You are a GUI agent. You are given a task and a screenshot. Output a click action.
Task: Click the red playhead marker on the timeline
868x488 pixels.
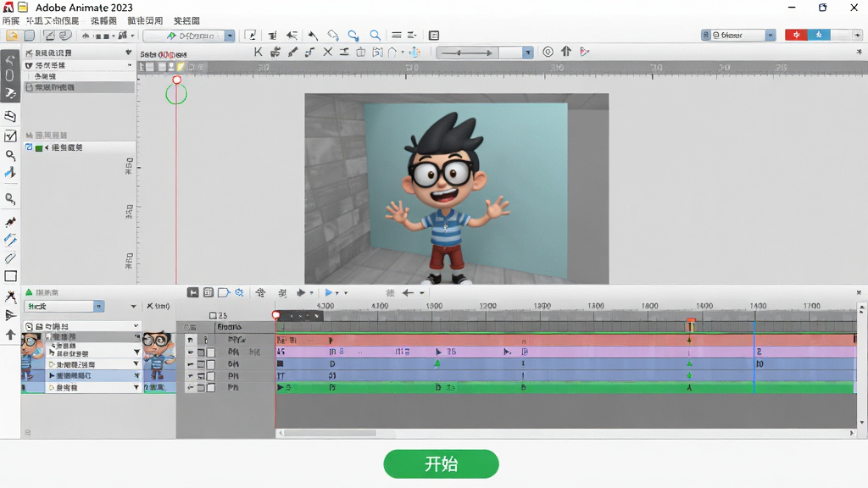pyautogui.click(x=275, y=315)
